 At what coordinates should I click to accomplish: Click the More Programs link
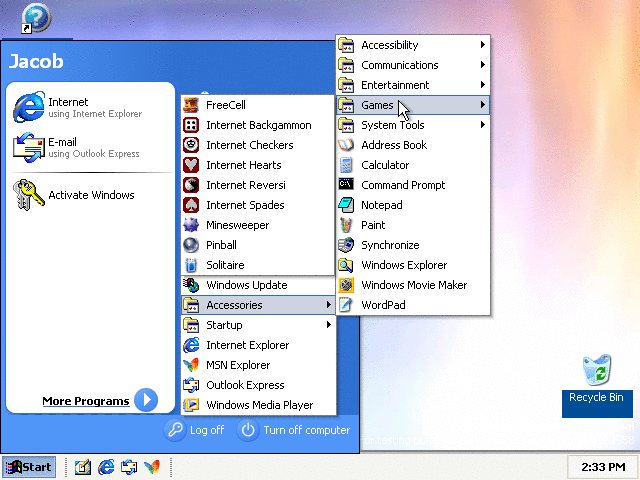pyautogui.click(x=86, y=401)
